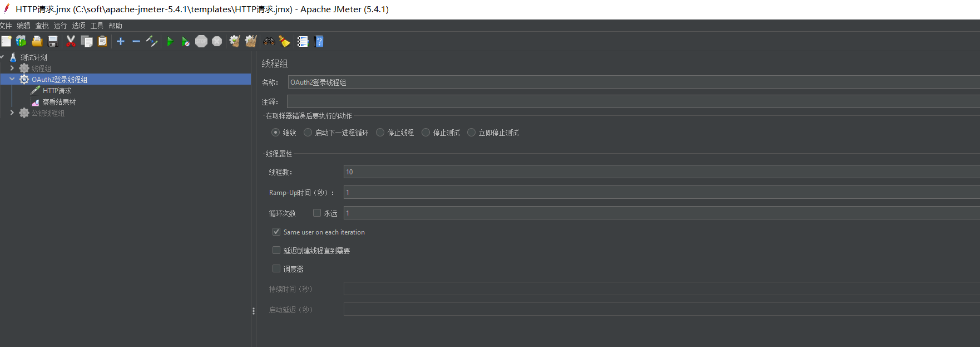Click the 持续时间（秒） field

[662, 289]
